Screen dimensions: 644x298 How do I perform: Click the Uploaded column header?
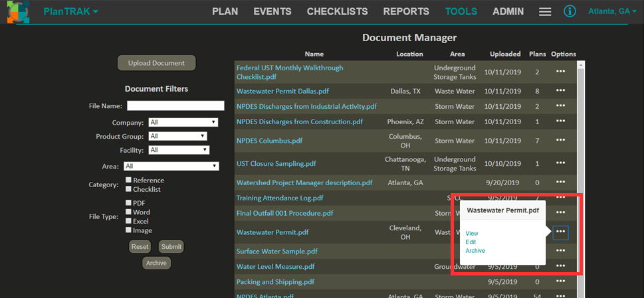coord(505,54)
